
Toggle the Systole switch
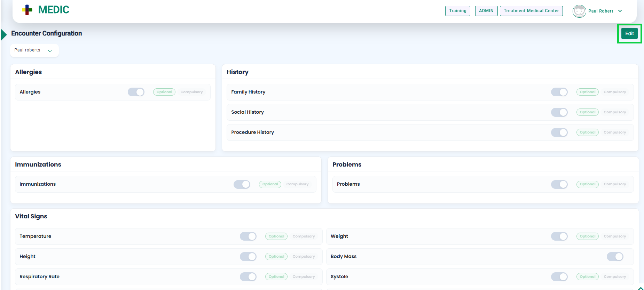[x=559, y=277]
